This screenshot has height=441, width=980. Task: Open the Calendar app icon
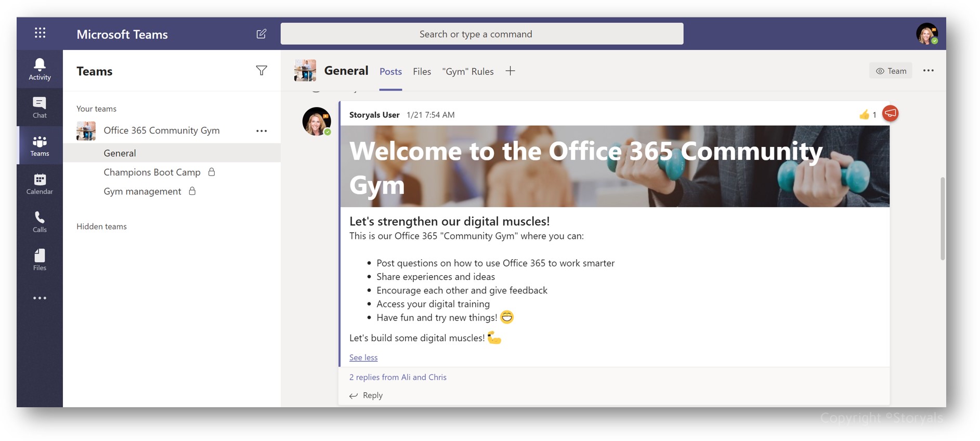40,184
